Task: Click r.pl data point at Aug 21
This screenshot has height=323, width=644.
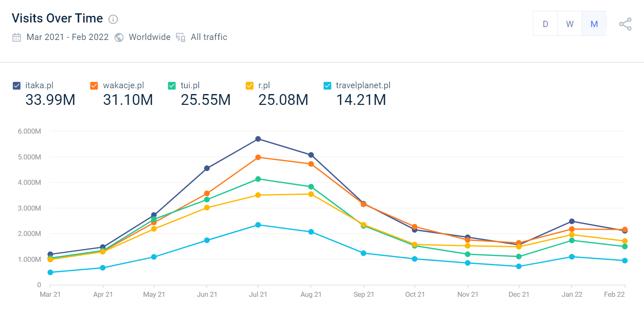Action: [311, 194]
